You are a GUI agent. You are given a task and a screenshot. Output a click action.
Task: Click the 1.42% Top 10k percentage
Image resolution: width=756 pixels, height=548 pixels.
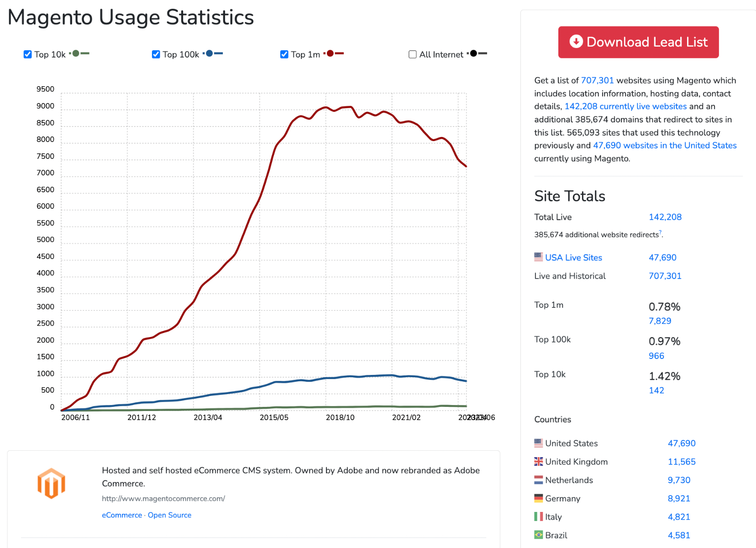[664, 376]
